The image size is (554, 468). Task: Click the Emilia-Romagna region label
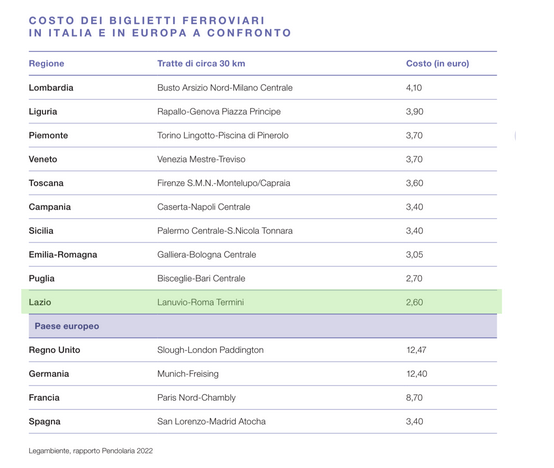pos(63,255)
